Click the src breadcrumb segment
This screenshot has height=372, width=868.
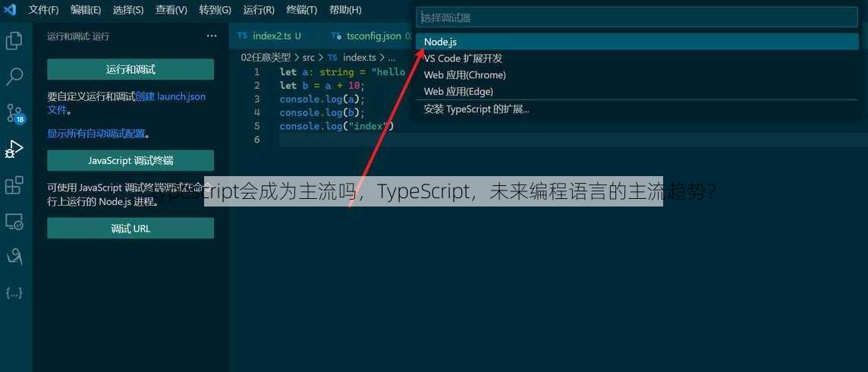point(308,57)
